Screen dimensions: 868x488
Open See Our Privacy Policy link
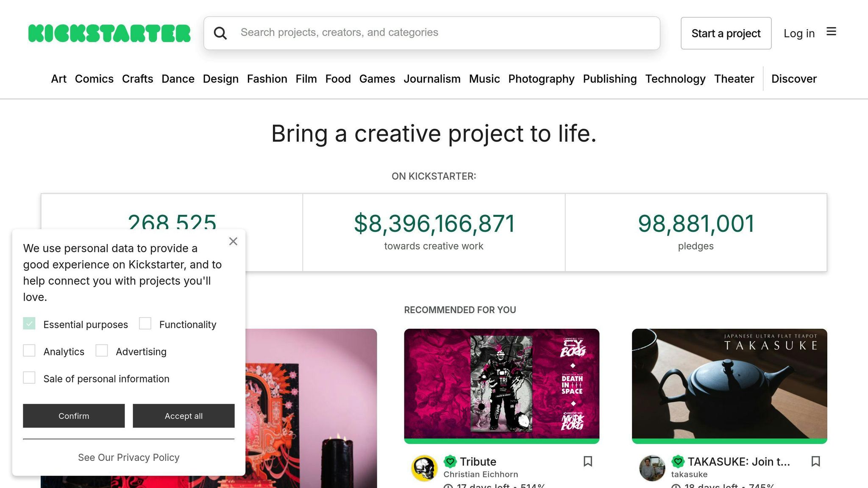(x=128, y=457)
